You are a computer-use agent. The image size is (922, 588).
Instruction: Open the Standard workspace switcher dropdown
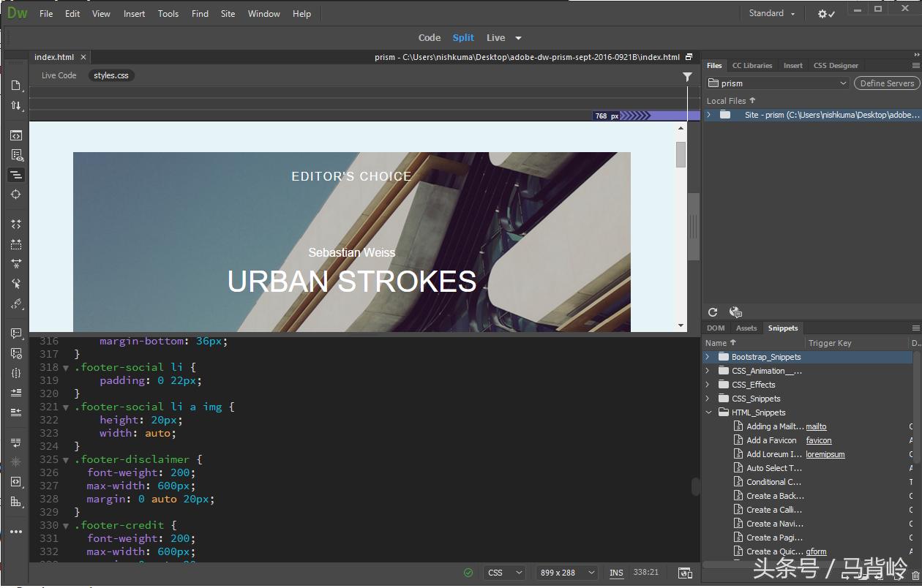coord(771,12)
